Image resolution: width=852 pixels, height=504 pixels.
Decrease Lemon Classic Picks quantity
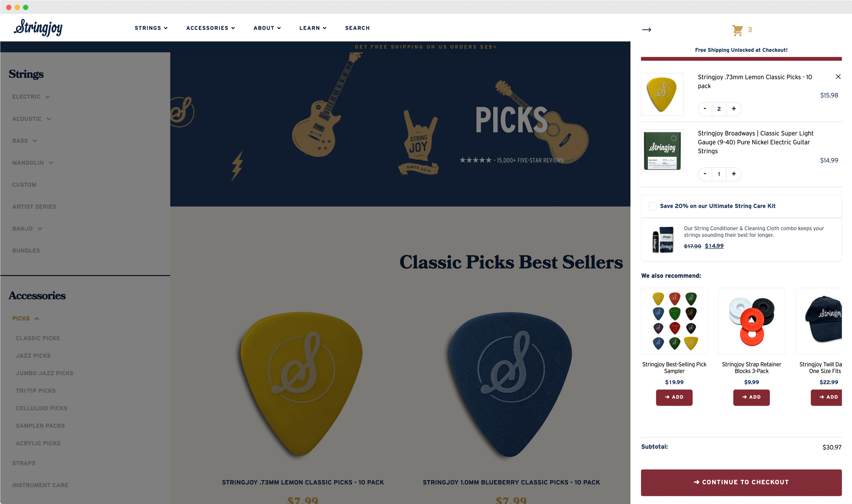[x=705, y=109]
